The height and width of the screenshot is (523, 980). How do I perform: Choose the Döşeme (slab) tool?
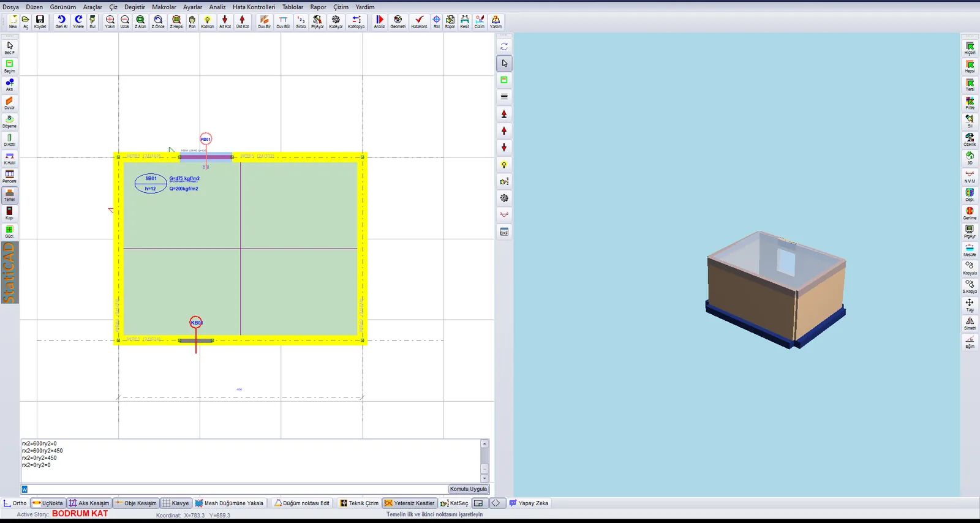click(x=9, y=121)
